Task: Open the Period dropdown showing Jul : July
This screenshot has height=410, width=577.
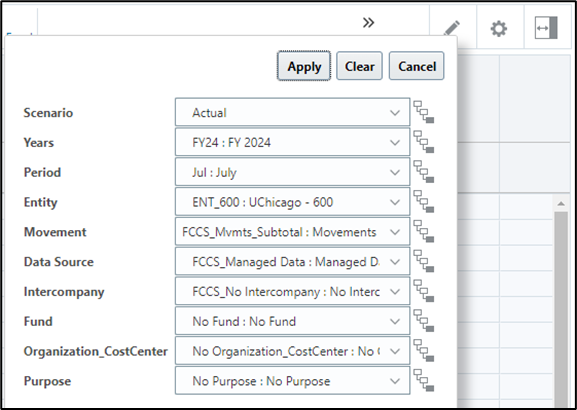Action: (293, 172)
